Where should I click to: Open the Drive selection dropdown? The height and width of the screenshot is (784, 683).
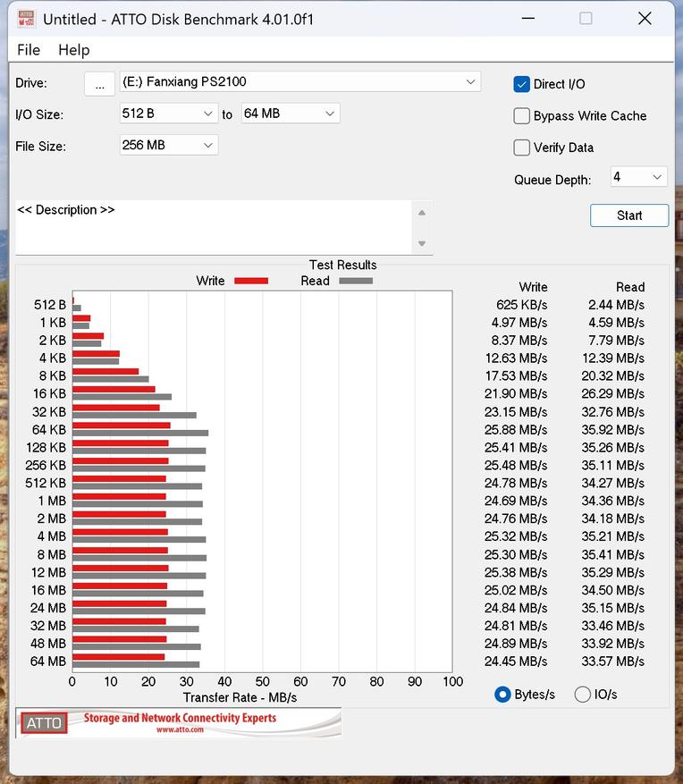pyautogui.click(x=300, y=81)
